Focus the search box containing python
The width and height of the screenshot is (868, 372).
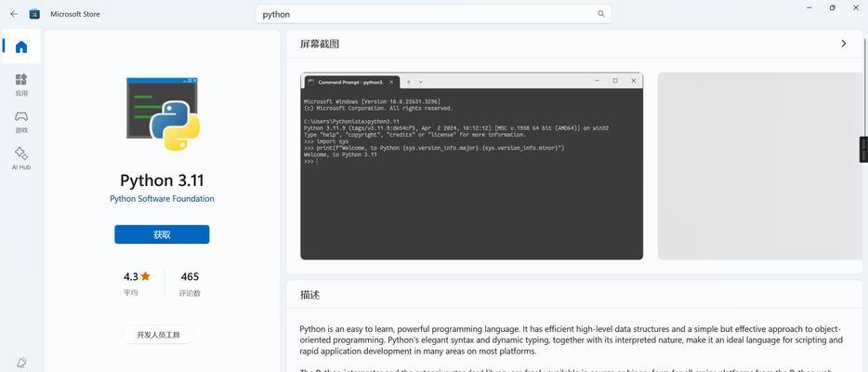click(433, 14)
